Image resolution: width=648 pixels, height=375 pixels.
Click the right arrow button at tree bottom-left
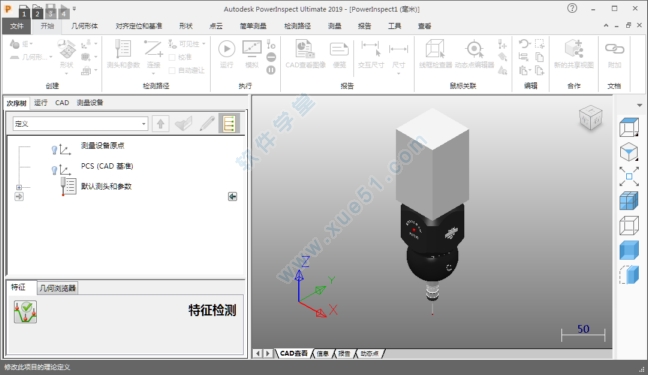click(x=19, y=197)
